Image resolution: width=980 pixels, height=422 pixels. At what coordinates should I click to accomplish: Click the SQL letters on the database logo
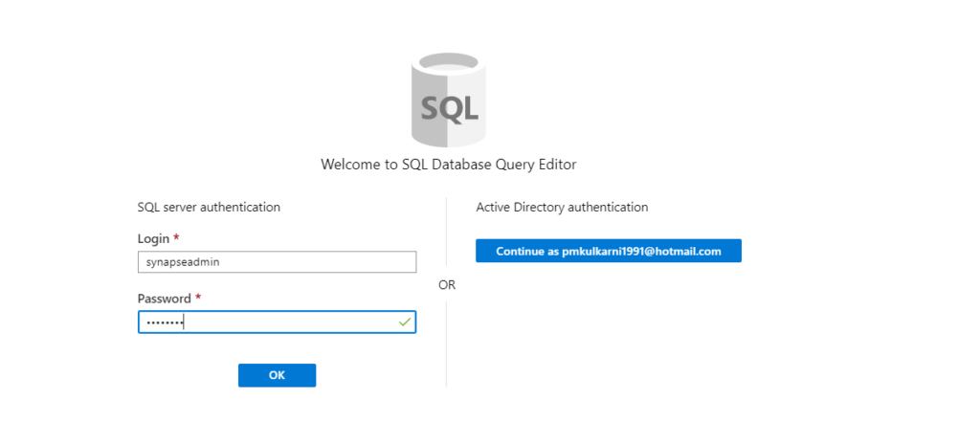point(450,107)
